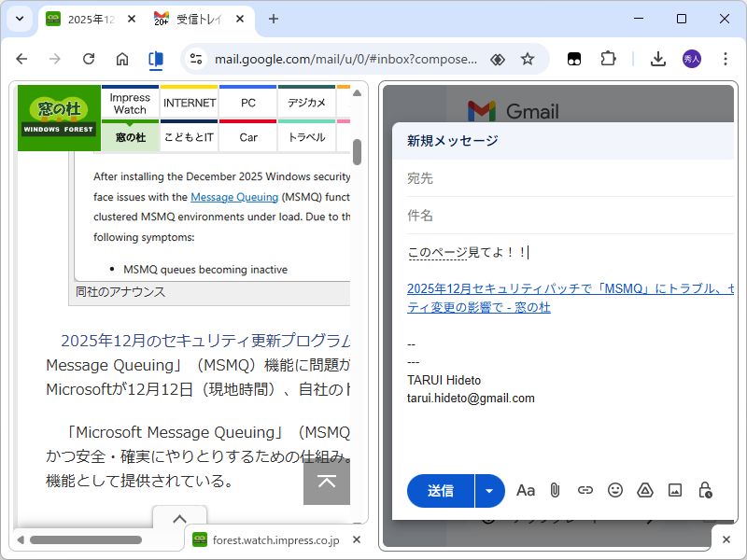Screen dimensions: 747x560
Task: Expand the article with the chevron button
Action: 179,519
